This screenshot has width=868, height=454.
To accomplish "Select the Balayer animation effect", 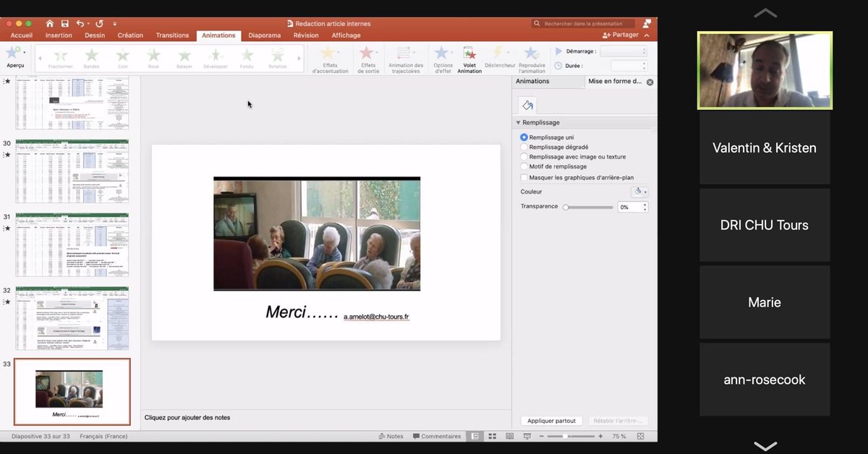I will coord(184,58).
